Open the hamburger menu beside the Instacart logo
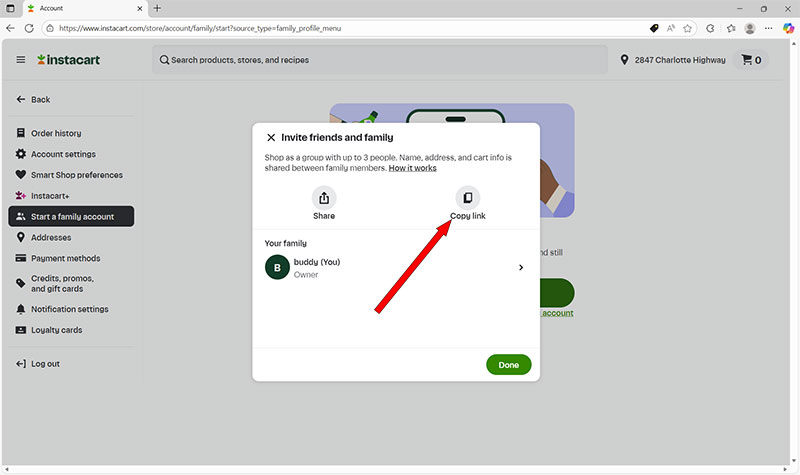Screen dimensions: 800x475 tap(21, 60)
